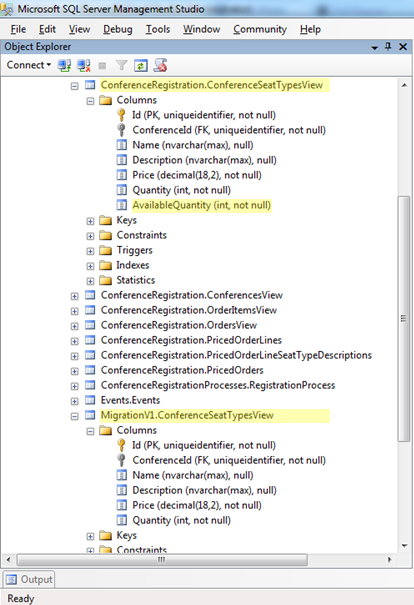
Task: Open the Output tab at bottom
Action: point(29,579)
